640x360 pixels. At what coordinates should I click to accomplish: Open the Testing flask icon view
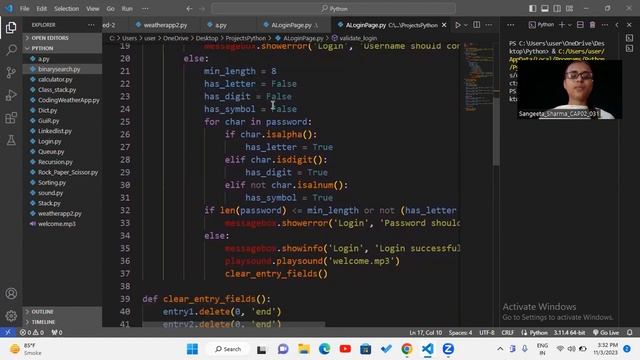(x=11, y=140)
